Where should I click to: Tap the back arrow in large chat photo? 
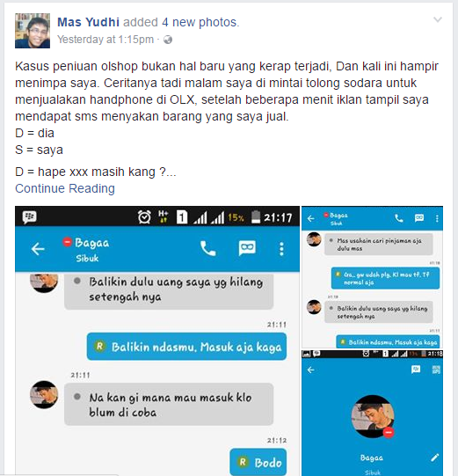click(38, 249)
